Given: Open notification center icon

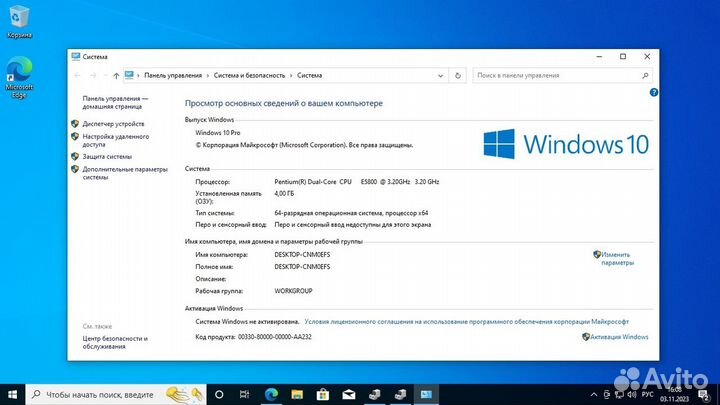Looking at the screenshot, I should click(x=704, y=394).
